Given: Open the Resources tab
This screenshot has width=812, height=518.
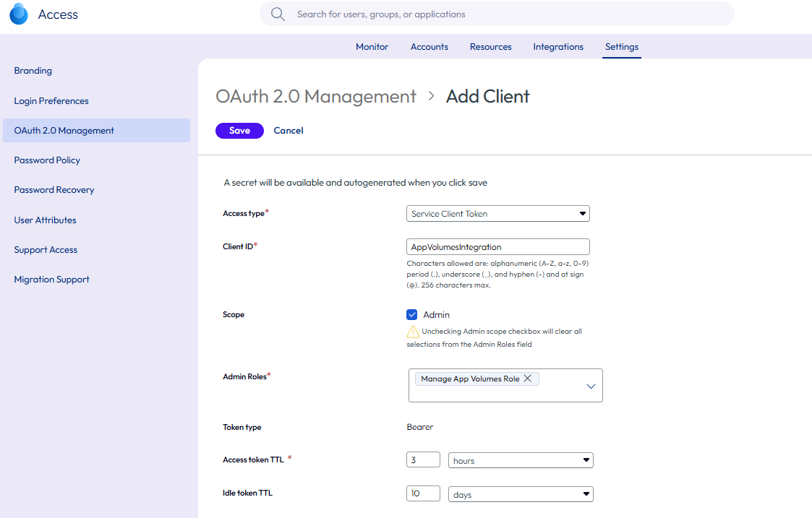Looking at the screenshot, I should coord(490,46).
